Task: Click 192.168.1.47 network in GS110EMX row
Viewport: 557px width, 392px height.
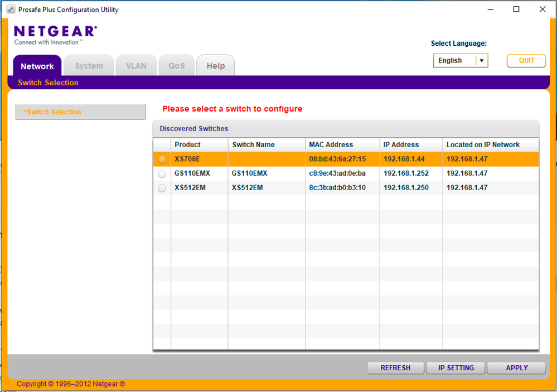Action: tap(467, 173)
